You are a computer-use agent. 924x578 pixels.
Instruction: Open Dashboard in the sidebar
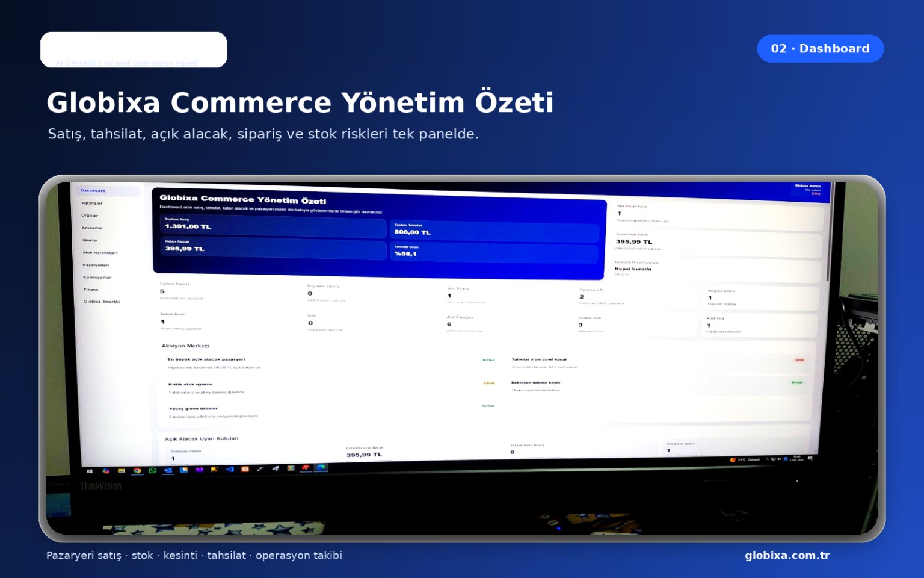[108, 191]
